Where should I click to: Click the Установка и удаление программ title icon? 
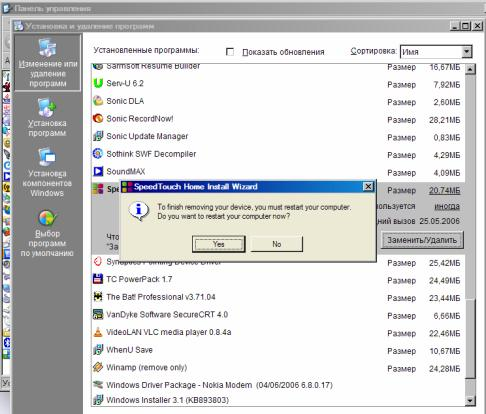[19, 26]
